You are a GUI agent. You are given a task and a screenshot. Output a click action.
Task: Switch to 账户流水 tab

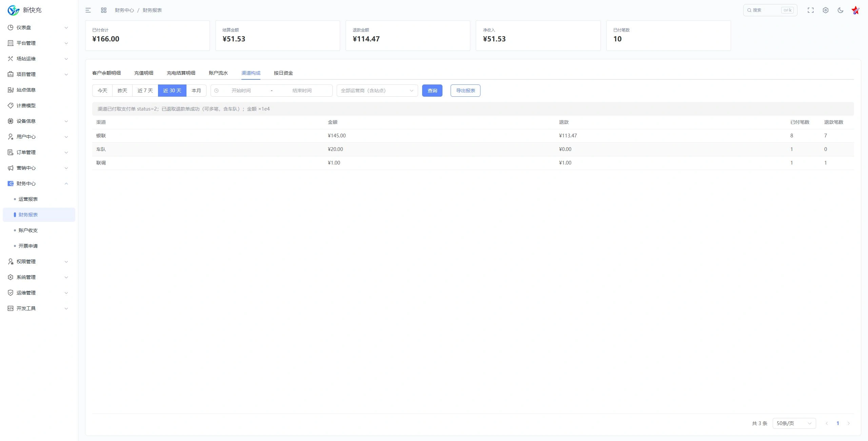coord(218,73)
